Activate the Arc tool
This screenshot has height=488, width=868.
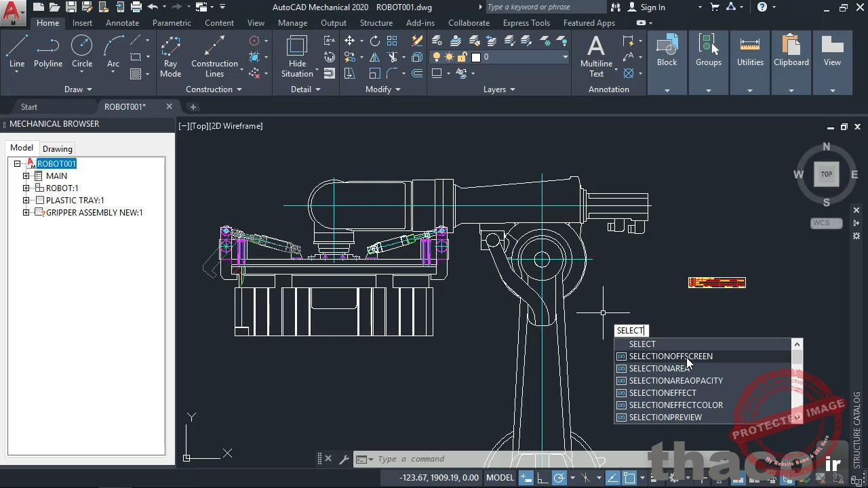[x=113, y=52]
